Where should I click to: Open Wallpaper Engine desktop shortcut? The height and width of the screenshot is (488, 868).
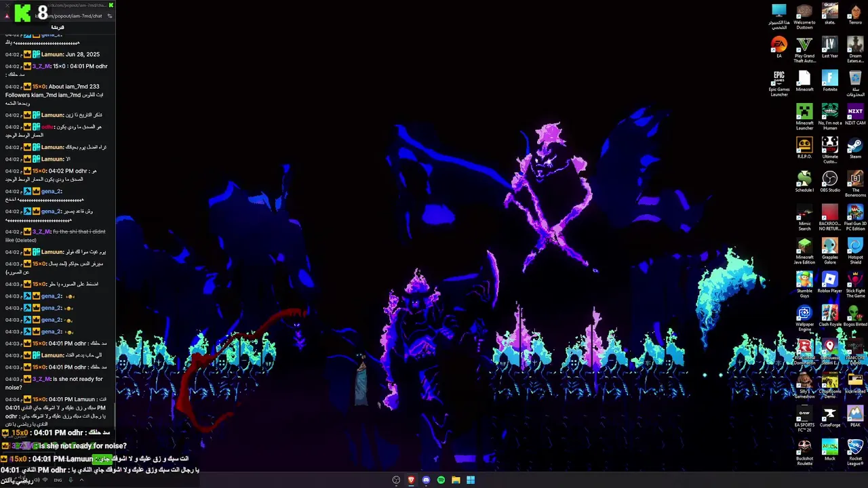point(804,319)
